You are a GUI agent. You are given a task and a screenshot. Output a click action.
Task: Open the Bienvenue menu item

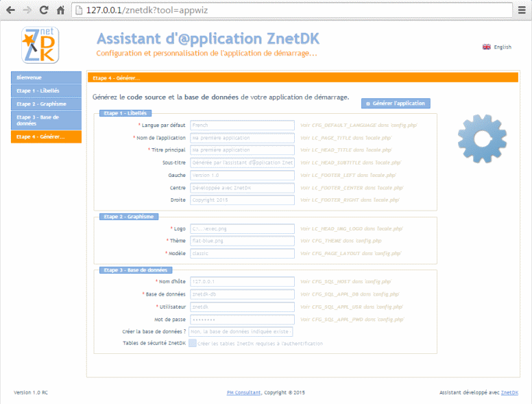(x=46, y=78)
